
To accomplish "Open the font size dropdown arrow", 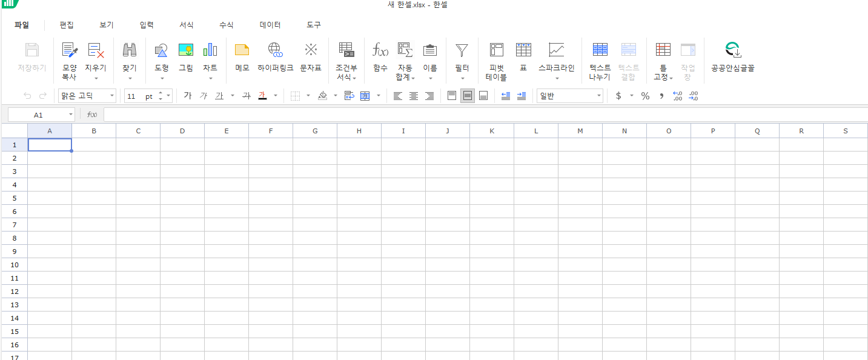I will (x=168, y=96).
